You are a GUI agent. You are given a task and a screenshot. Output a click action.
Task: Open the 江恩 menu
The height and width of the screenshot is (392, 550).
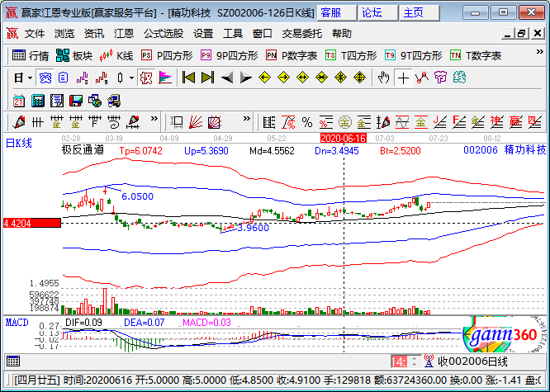pyautogui.click(x=124, y=34)
